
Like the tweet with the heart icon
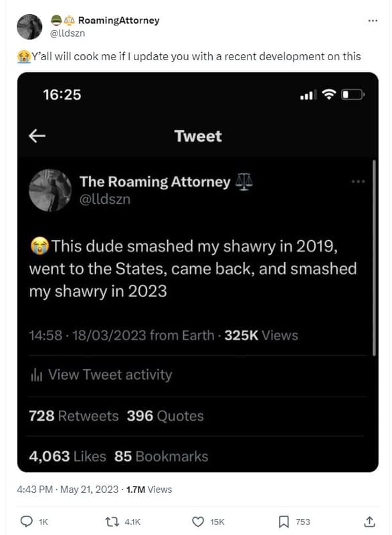click(198, 521)
